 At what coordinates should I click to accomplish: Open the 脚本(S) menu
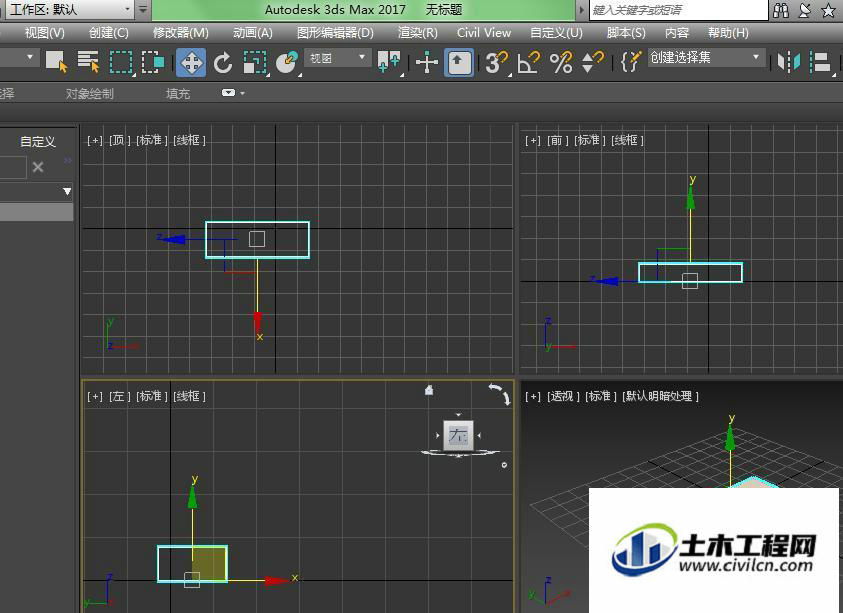626,33
